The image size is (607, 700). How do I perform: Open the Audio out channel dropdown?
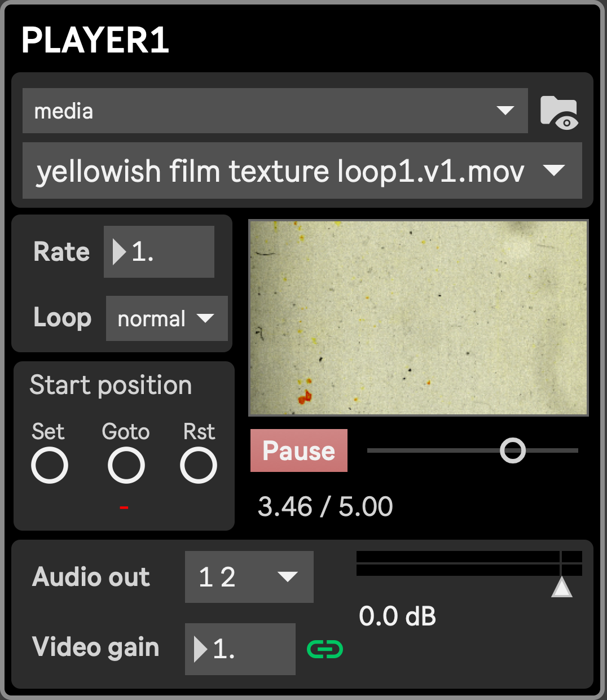pos(249,577)
